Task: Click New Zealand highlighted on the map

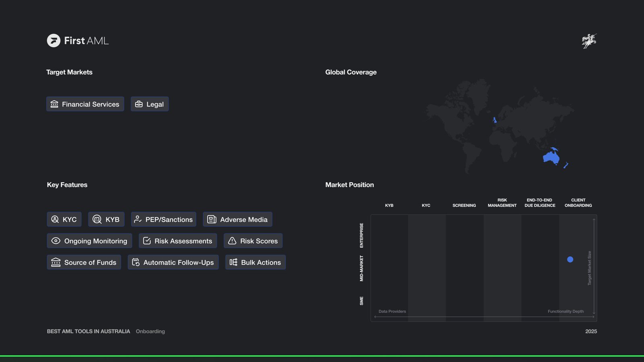Action: [x=566, y=165]
